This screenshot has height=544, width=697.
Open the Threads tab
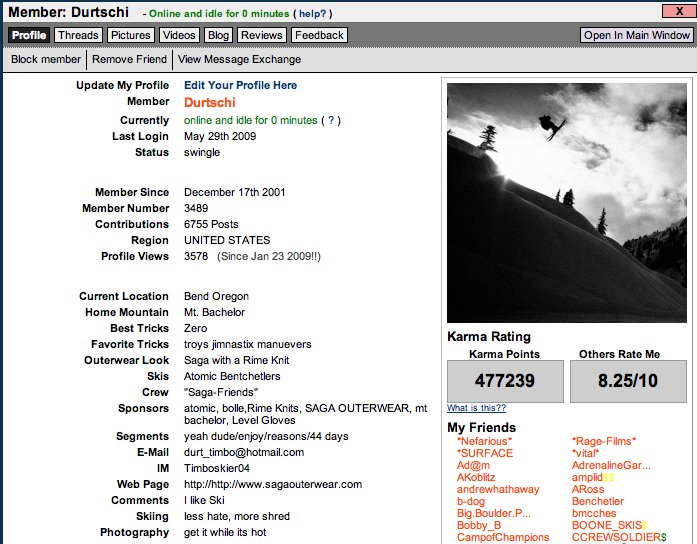pos(78,35)
